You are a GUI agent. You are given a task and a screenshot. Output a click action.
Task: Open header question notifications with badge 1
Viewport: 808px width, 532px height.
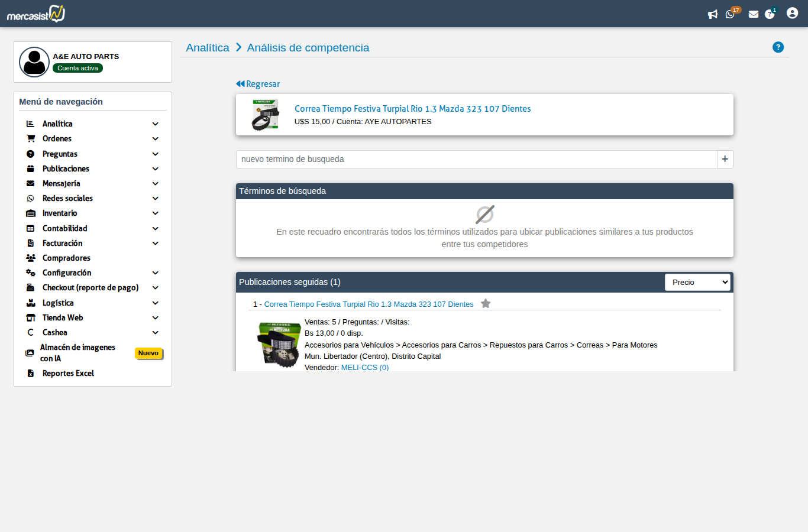pyautogui.click(x=770, y=14)
